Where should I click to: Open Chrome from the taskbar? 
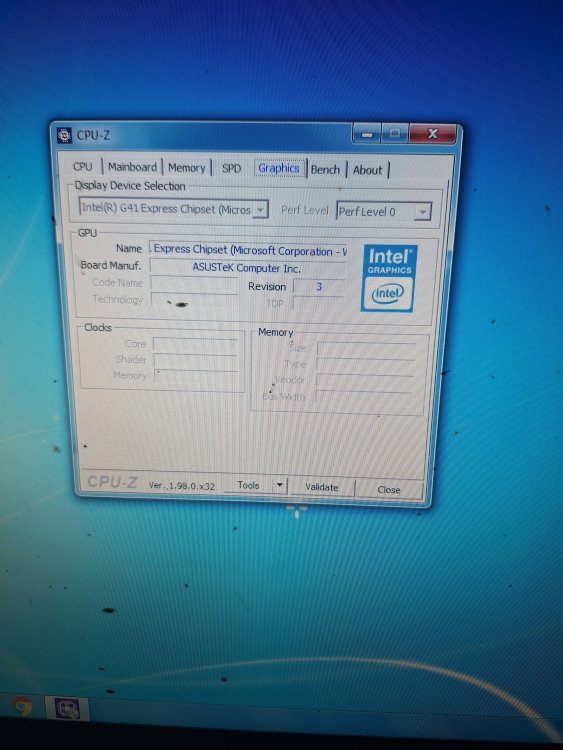click(x=22, y=706)
